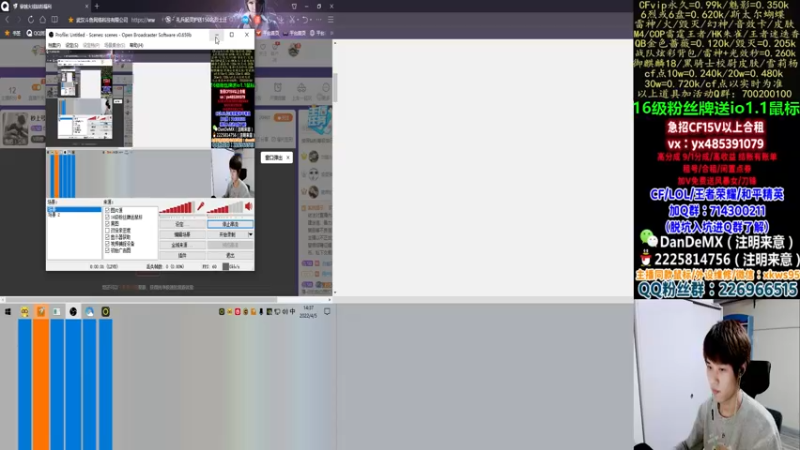Mute the microphone icon in OBS
Image resolution: width=800 pixels, height=450 pixels.
pyautogui.click(x=201, y=206)
